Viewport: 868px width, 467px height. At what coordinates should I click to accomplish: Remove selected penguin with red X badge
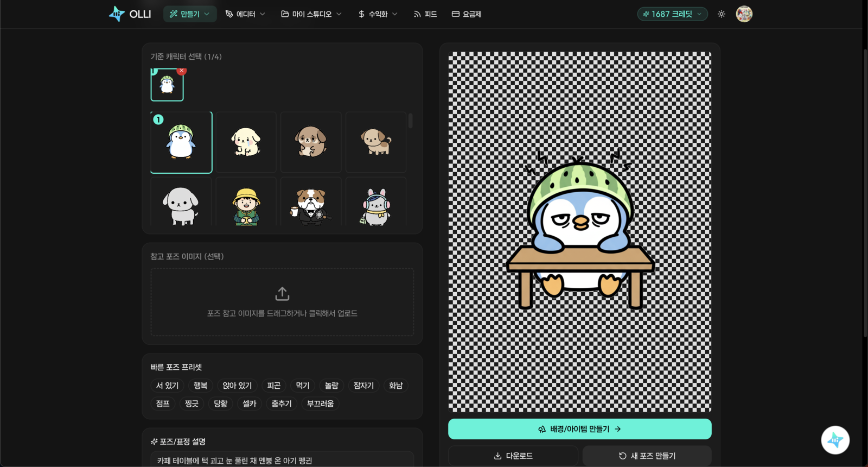(182, 71)
